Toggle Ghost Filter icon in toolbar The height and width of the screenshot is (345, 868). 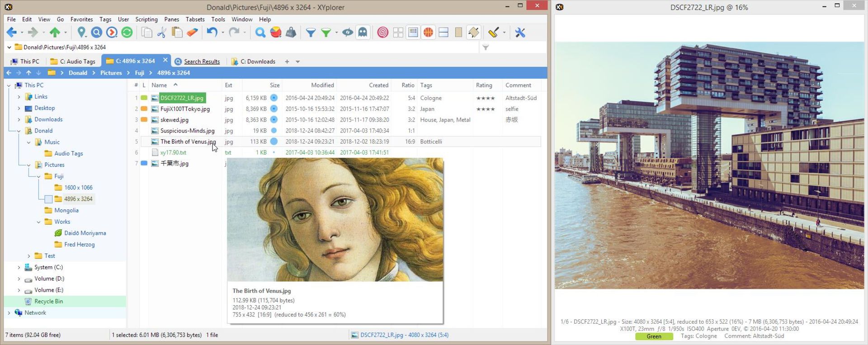click(363, 33)
